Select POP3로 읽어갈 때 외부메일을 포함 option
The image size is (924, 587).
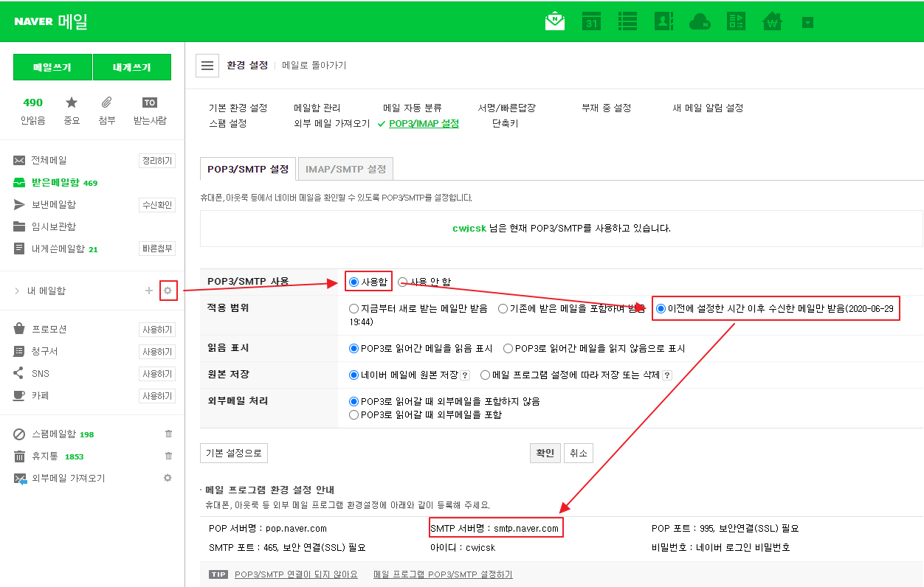coord(354,415)
